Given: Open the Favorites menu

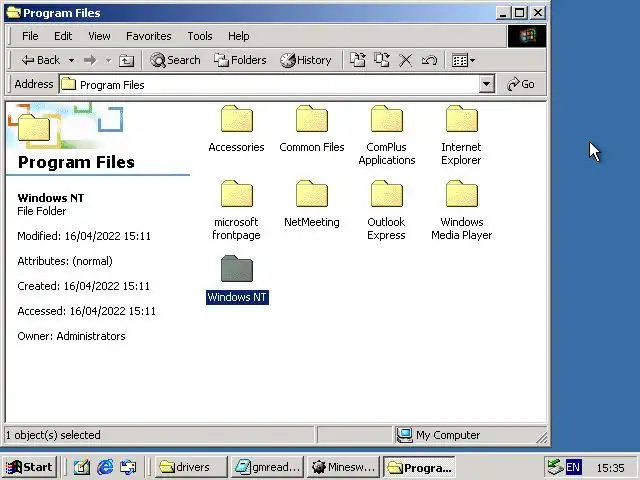Looking at the screenshot, I should pyautogui.click(x=149, y=36).
